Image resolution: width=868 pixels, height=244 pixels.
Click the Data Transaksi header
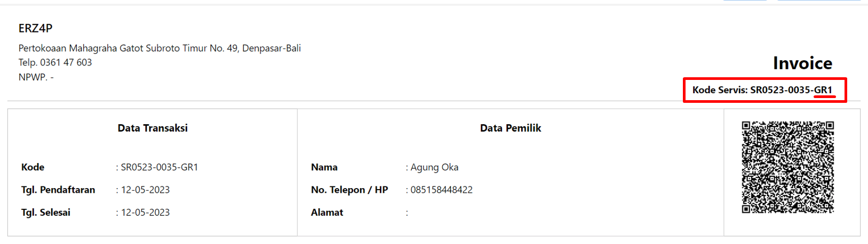tap(153, 128)
